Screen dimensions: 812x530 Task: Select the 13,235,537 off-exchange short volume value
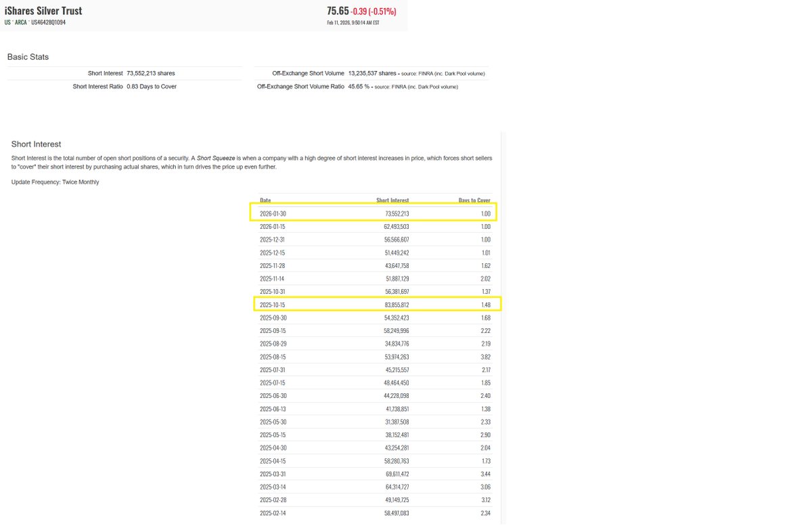372,73
